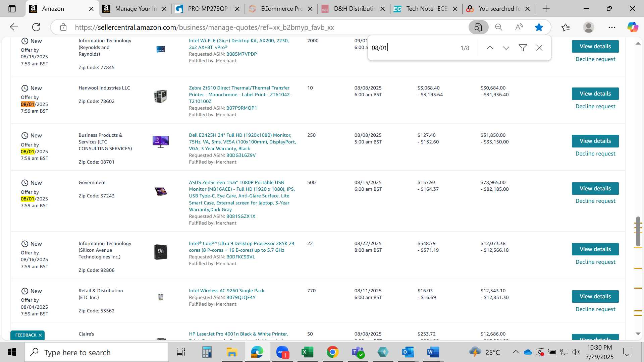Open ASIN B07P9RMQP1 link

click(x=241, y=108)
